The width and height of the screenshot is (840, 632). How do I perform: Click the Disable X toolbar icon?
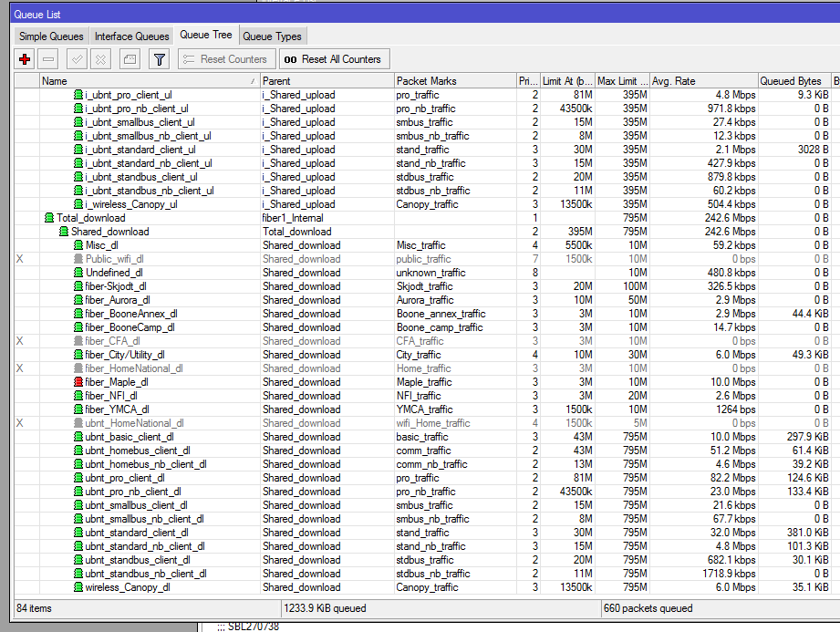click(x=101, y=59)
